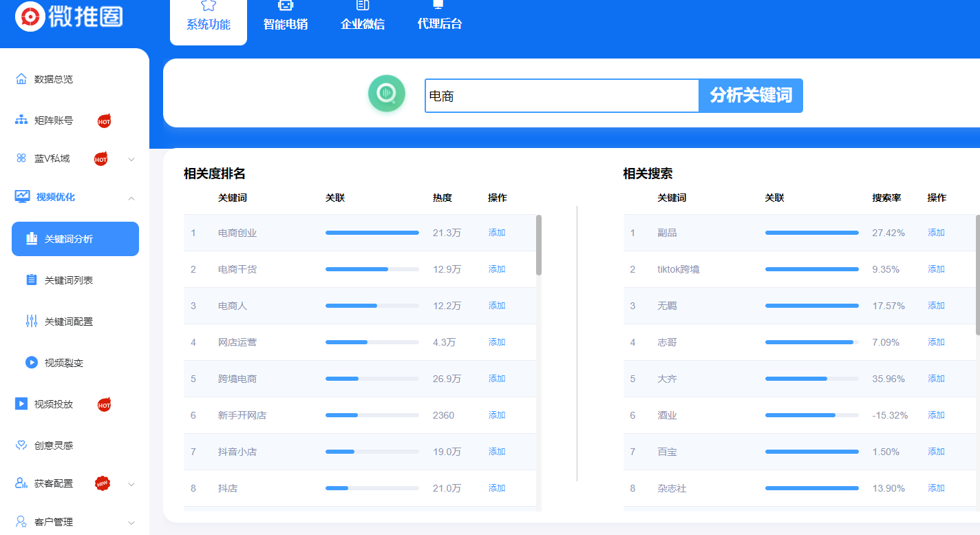980x535 pixels.
Task: Click the 蓝V私域 icon
Action: click(x=21, y=158)
